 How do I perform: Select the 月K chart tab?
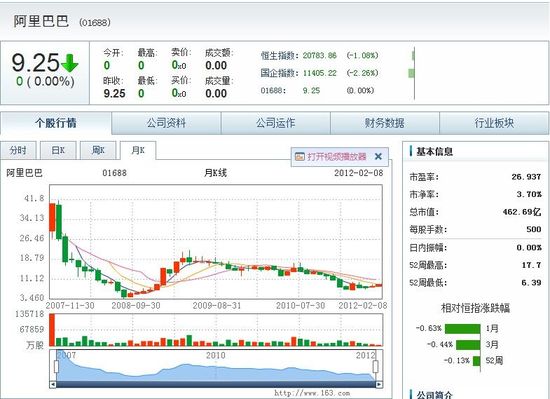click(x=138, y=150)
